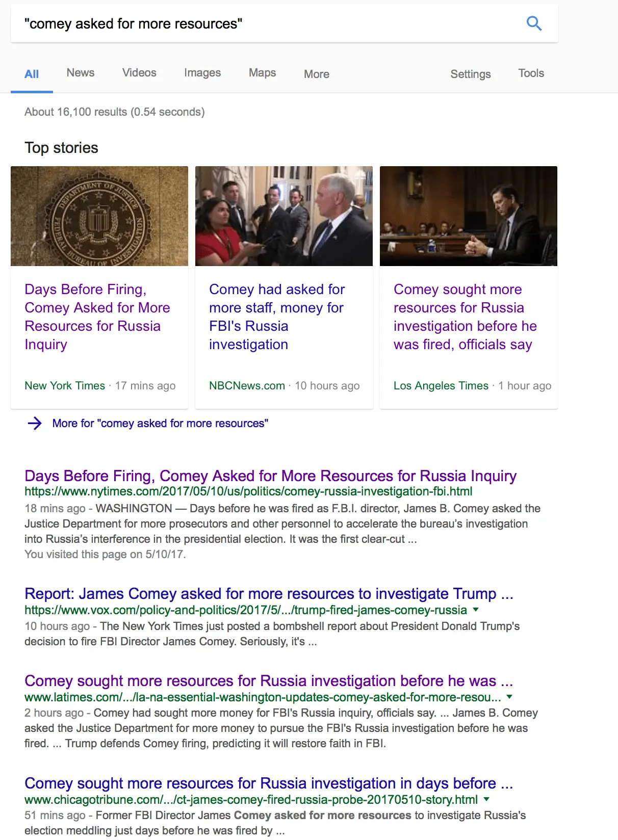The image size is (618, 840).
Task: Open Los Angeles Times top story headline
Action: coord(465,317)
